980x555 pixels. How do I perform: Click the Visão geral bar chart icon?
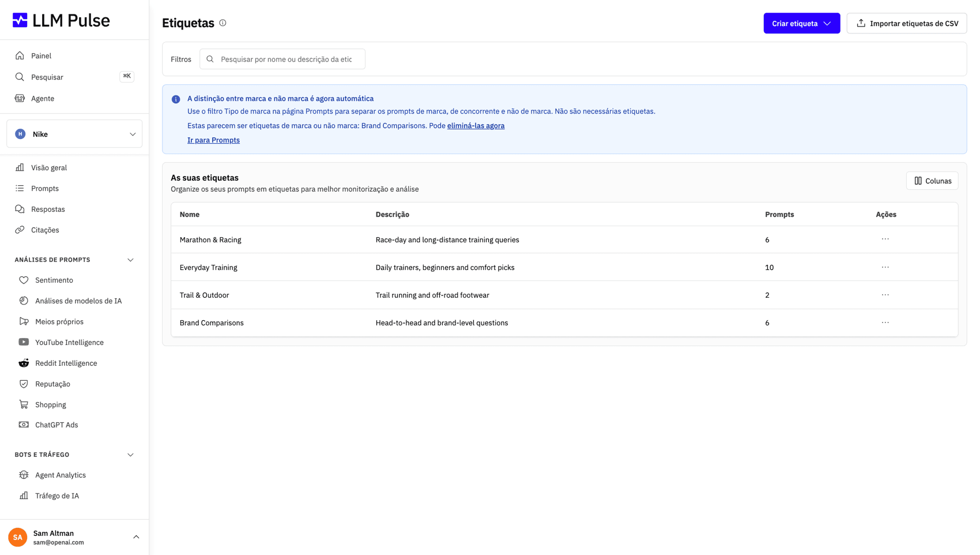click(x=20, y=167)
